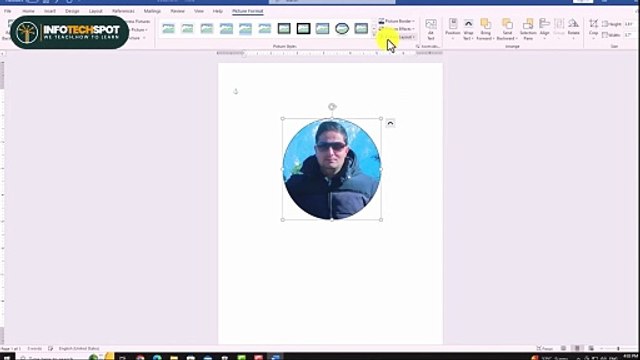Click the anchor icon in page margin
Image resolution: width=640 pixels, height=360 pixels.
click(x=236, y=91)
